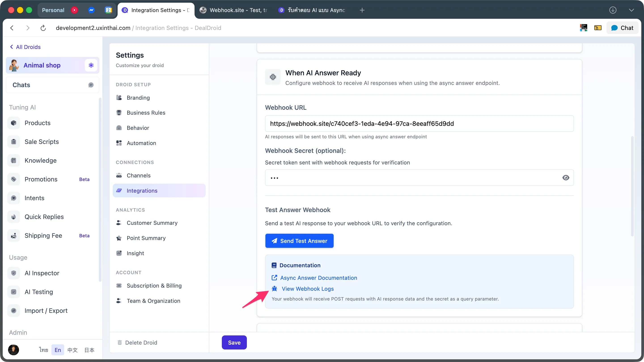This screenshot has width=644, height=362.
Task: Click the Automation icon under Droid Setup
Action: tap(119, 143)
